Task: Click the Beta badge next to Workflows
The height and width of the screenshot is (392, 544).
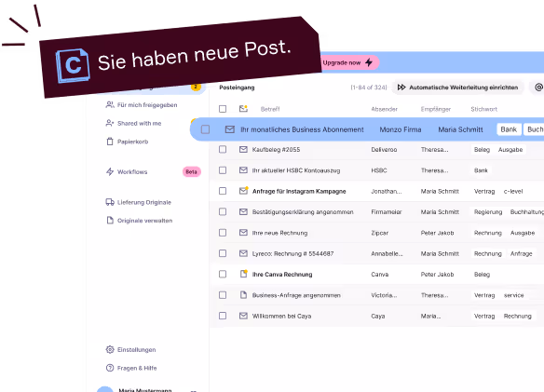Action: pyautogui.click(x=192, y=171)
